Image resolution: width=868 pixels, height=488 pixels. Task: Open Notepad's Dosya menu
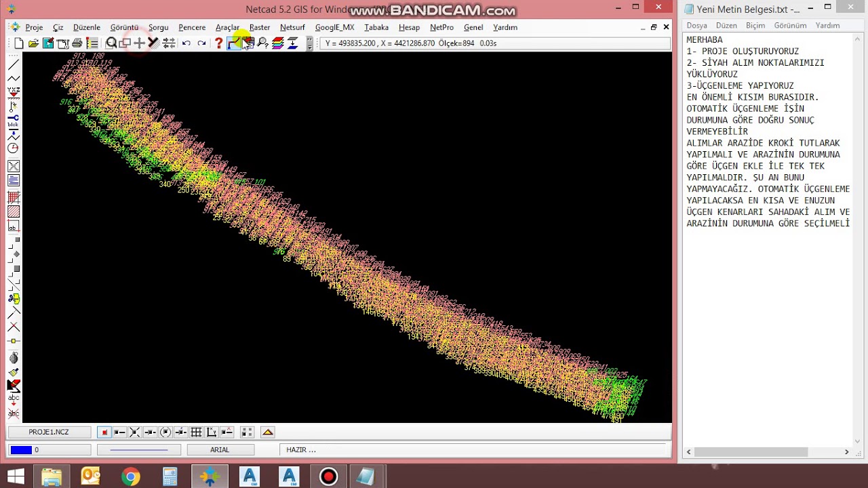pos(696,25)
